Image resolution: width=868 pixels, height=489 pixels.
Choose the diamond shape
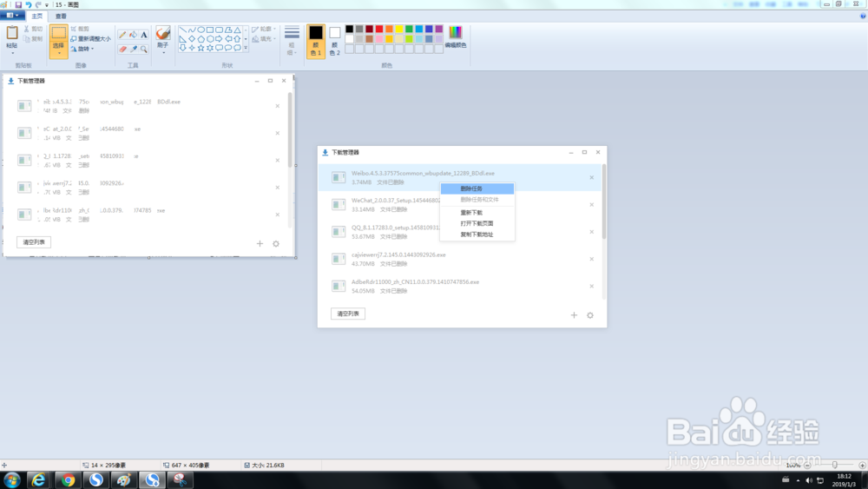(192, 39)
